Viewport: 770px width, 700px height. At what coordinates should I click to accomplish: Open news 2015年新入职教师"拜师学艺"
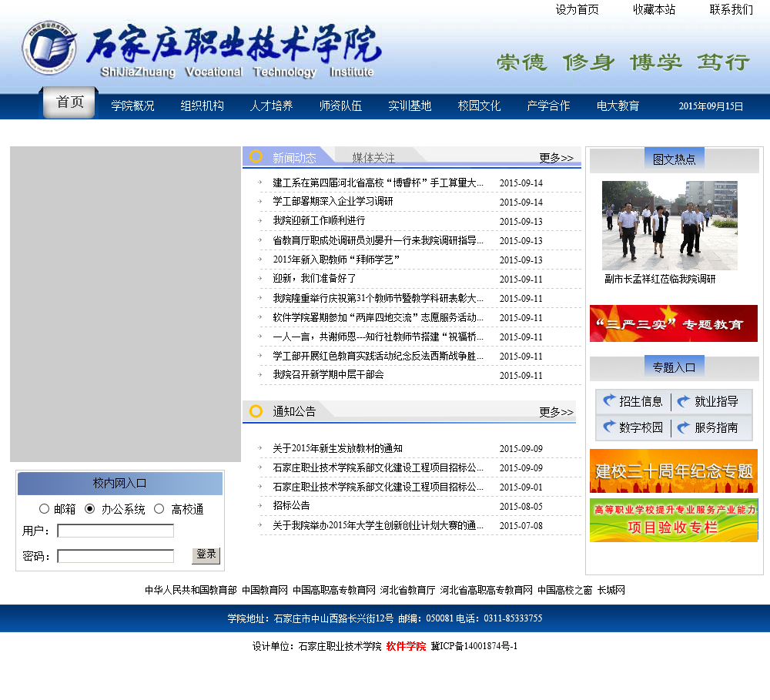(336, 260)
